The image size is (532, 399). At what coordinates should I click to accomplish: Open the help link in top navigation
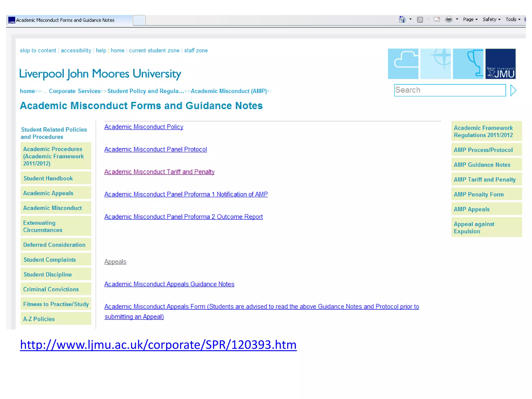pos(101,50)
